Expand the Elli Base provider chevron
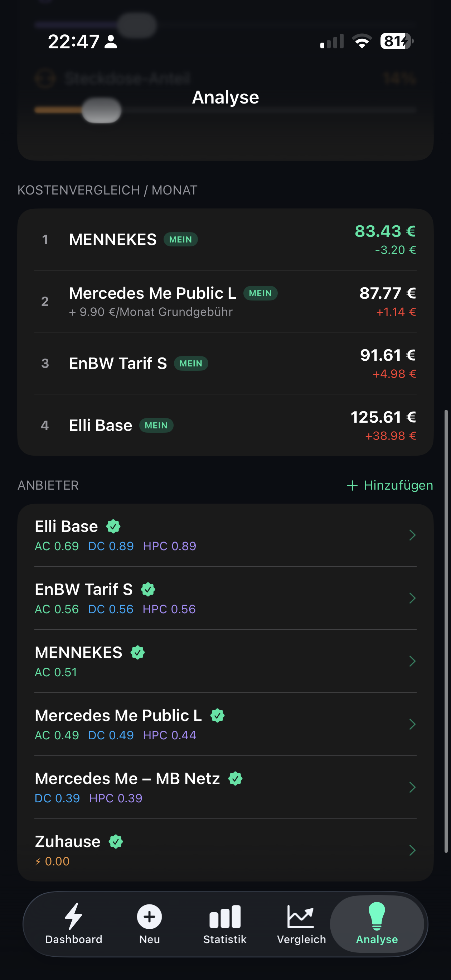The width and height of the screenshot is (451, 980). [x=412, y=535]
